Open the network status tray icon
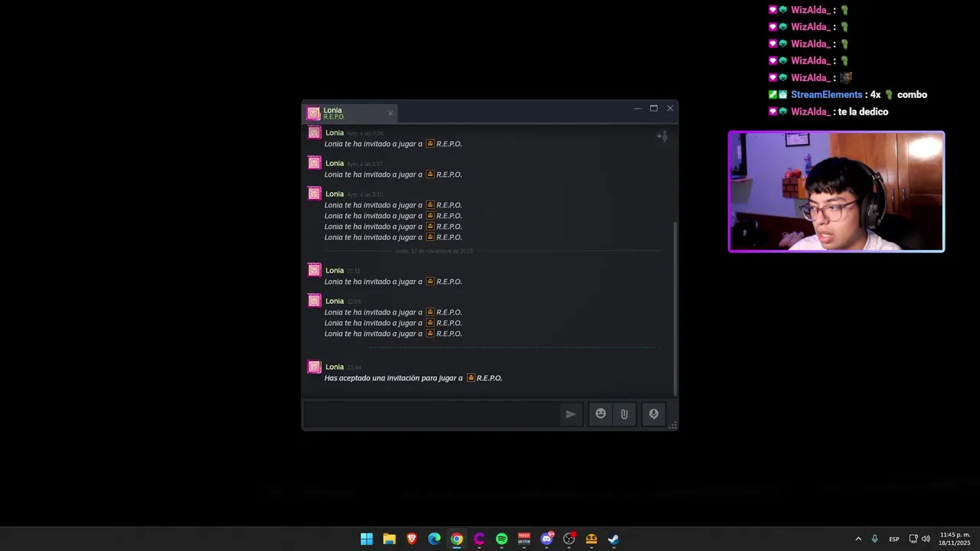 point(913,539)
